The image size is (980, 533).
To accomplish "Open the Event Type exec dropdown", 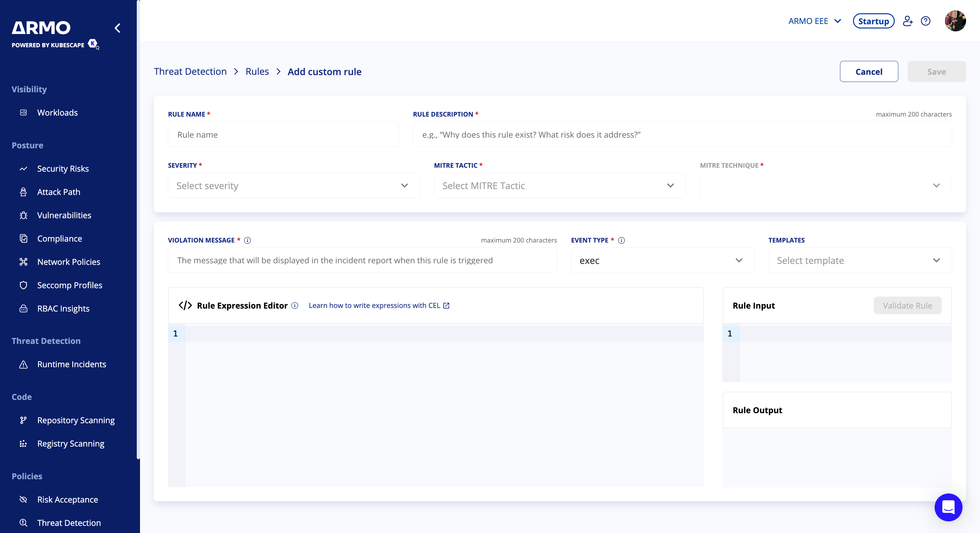I will tap(662, 260).
